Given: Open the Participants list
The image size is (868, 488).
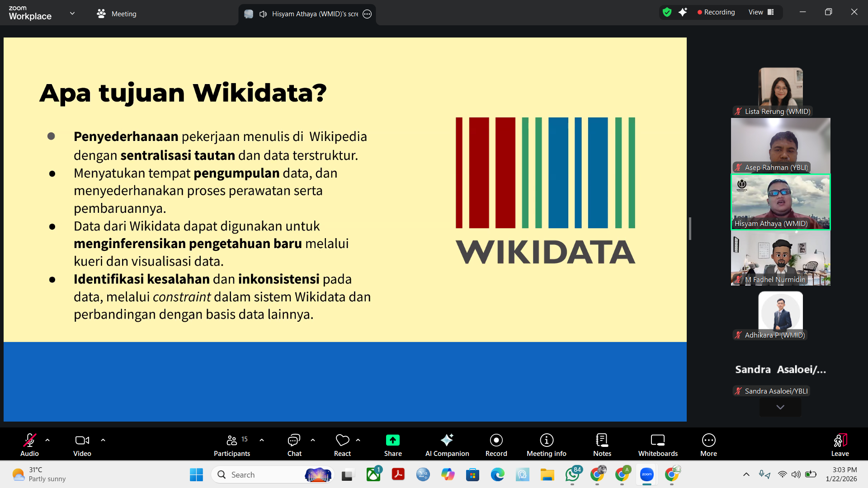Looking at the screenshot, I should (232, 445).
